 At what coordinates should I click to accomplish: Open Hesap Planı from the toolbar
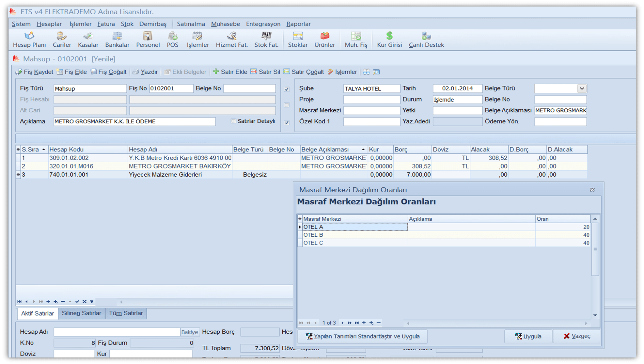[x=29, y=40]
